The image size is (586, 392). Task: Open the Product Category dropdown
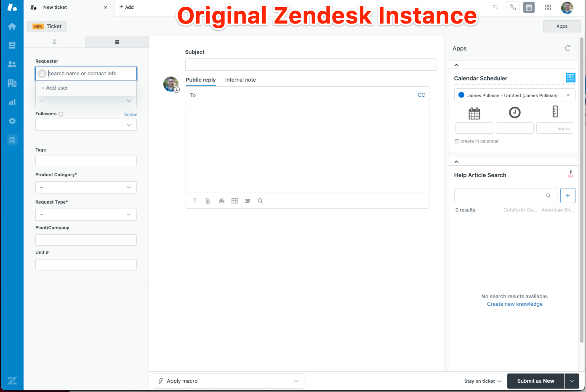click(86, 188)
